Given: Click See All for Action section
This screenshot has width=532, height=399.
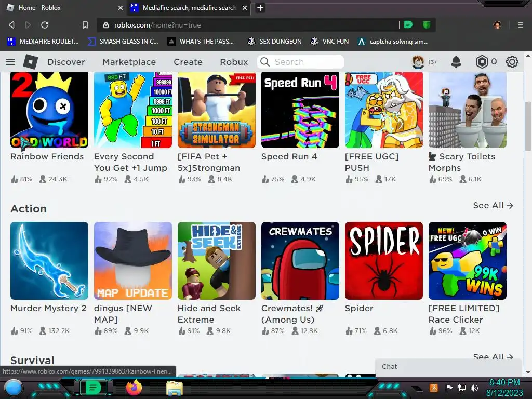Looking at the screenshot, I should (x=493, y=205).
